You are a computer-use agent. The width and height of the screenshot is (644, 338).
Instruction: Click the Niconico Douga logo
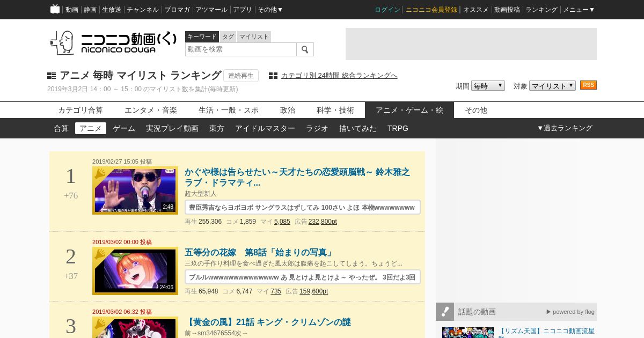click(113, 43)
